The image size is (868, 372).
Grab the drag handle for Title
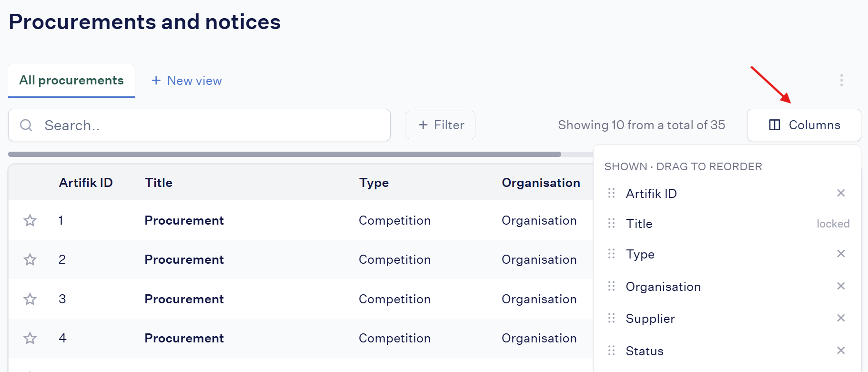(x=612, y=223)
